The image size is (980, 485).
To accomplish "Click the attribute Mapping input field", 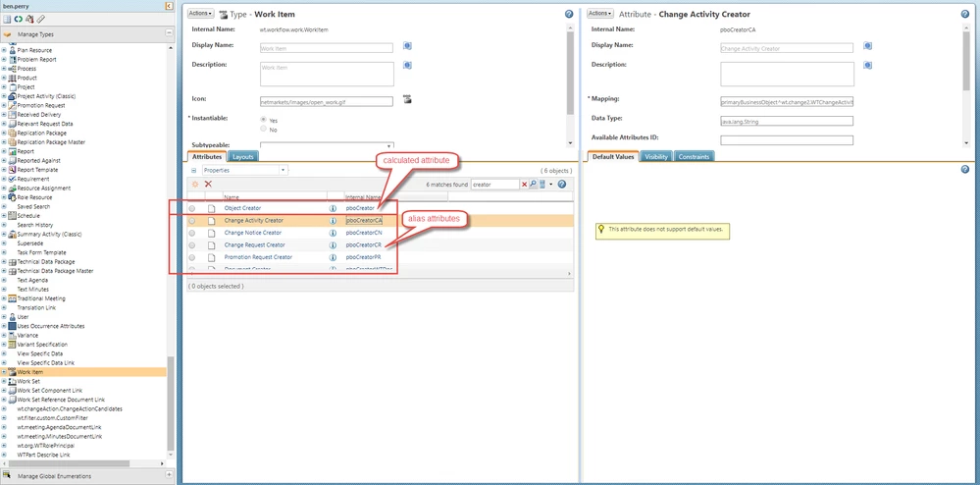I will click(787, 101).
